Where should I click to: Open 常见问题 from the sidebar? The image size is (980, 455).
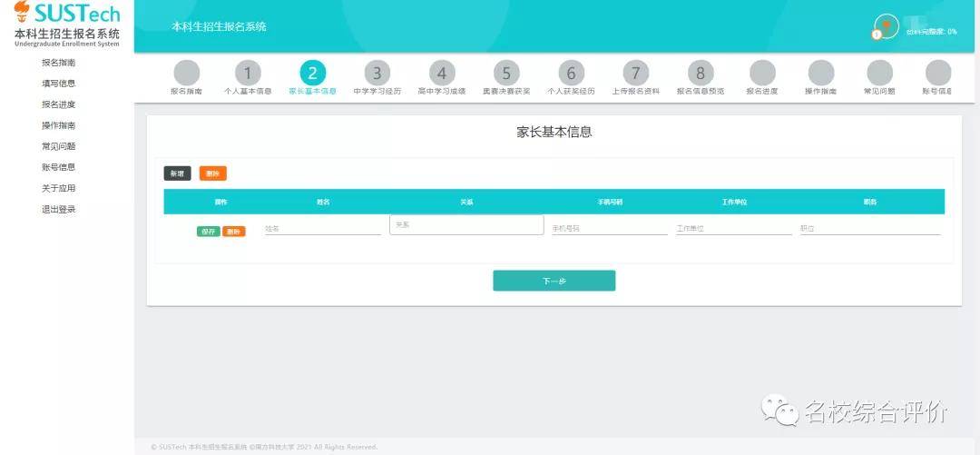(x=58, y=146)
